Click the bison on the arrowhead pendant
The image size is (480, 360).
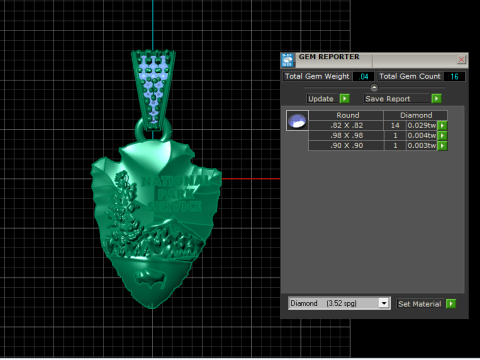[x=150, y=278]
